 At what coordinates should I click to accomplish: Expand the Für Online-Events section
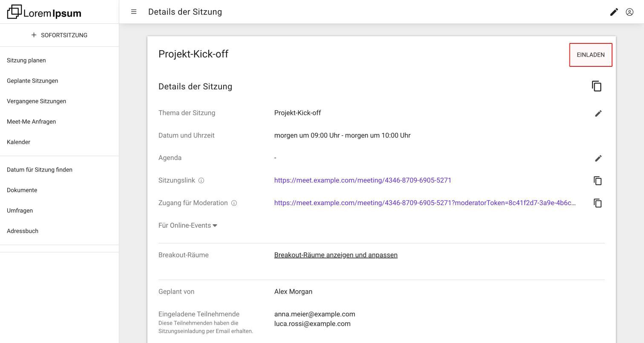(188, 226)
